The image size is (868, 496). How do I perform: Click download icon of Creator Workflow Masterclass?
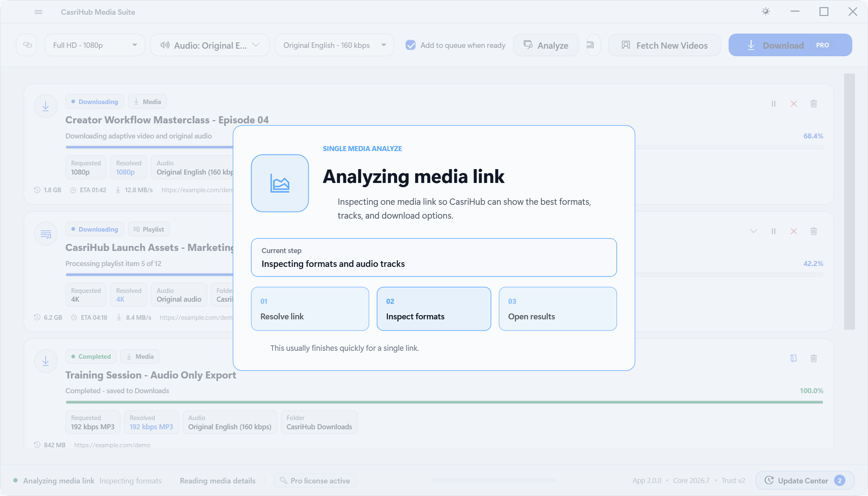pos(46,106)
